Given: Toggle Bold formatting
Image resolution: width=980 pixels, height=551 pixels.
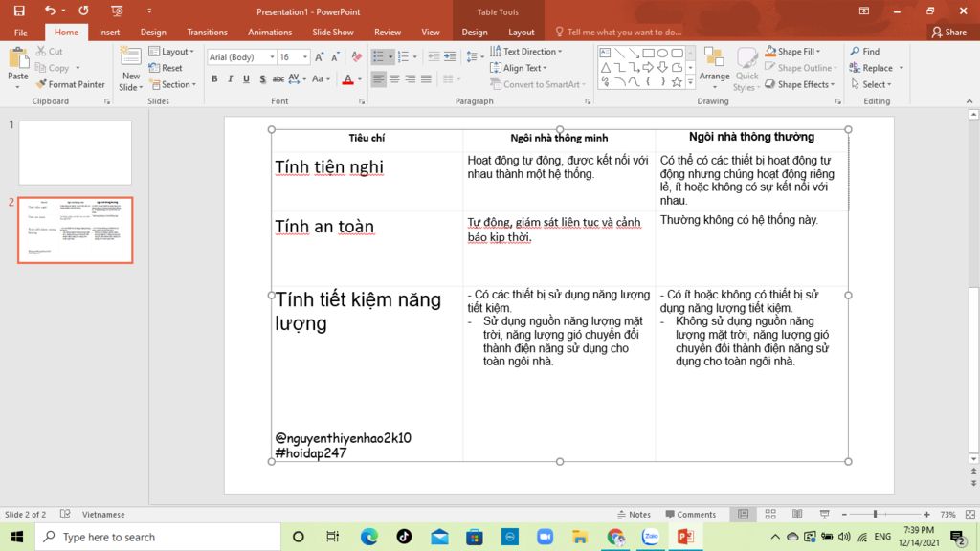Looking at the screenshot, I should click(214, 78).
